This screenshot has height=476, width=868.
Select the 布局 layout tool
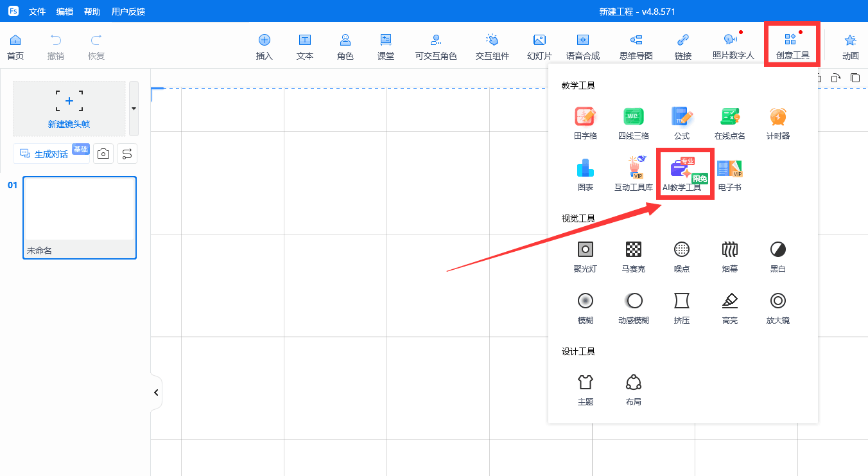pos(633,383)
